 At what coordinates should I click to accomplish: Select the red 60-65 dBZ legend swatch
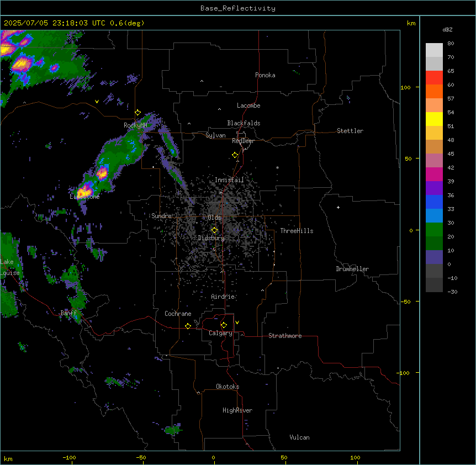[x=434, y=78]
